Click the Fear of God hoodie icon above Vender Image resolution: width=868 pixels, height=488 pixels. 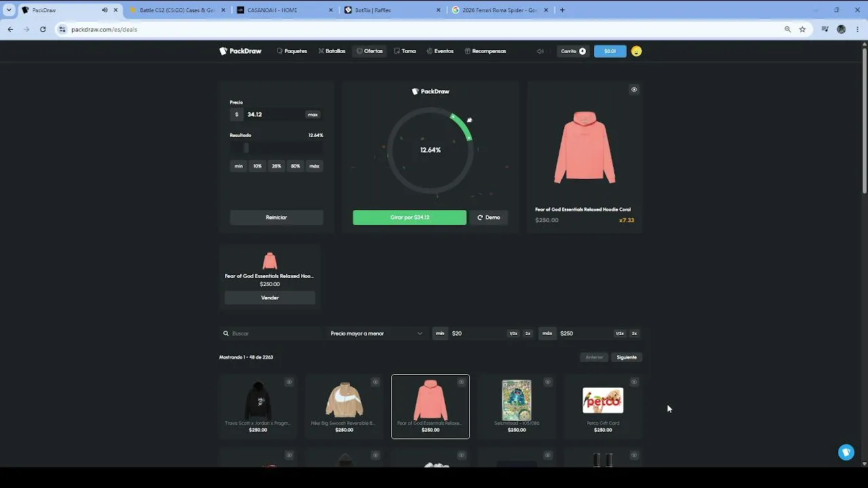click(270, 261)
